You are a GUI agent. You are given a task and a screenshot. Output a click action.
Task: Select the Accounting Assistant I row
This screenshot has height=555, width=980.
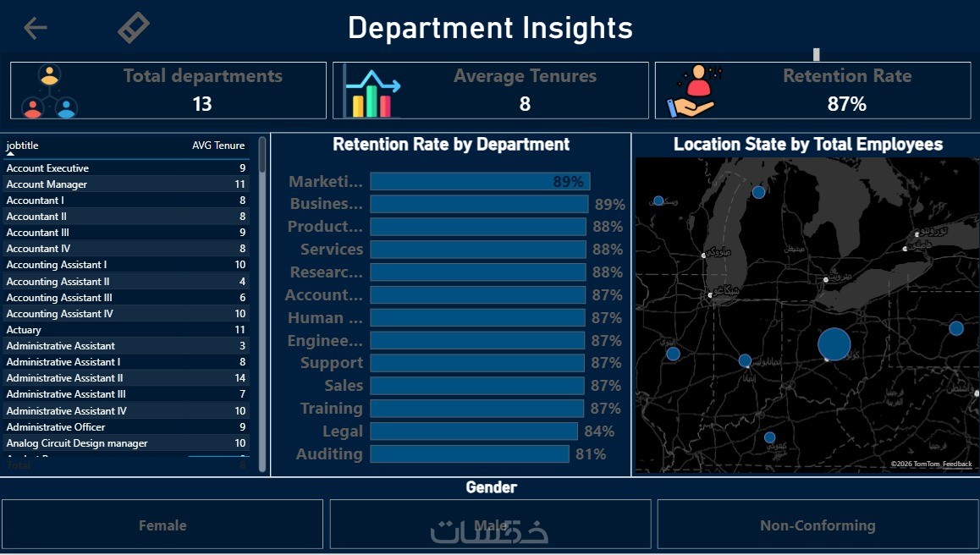click(x=126, y=265)
